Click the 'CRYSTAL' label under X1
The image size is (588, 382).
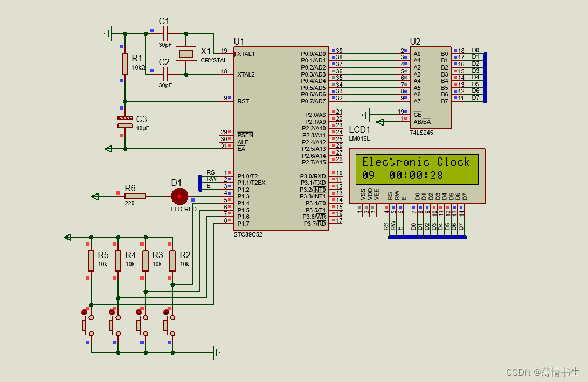214,60
